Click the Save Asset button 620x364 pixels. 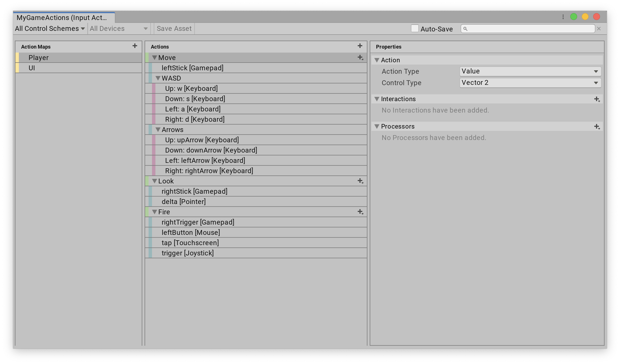click(174, 29)
